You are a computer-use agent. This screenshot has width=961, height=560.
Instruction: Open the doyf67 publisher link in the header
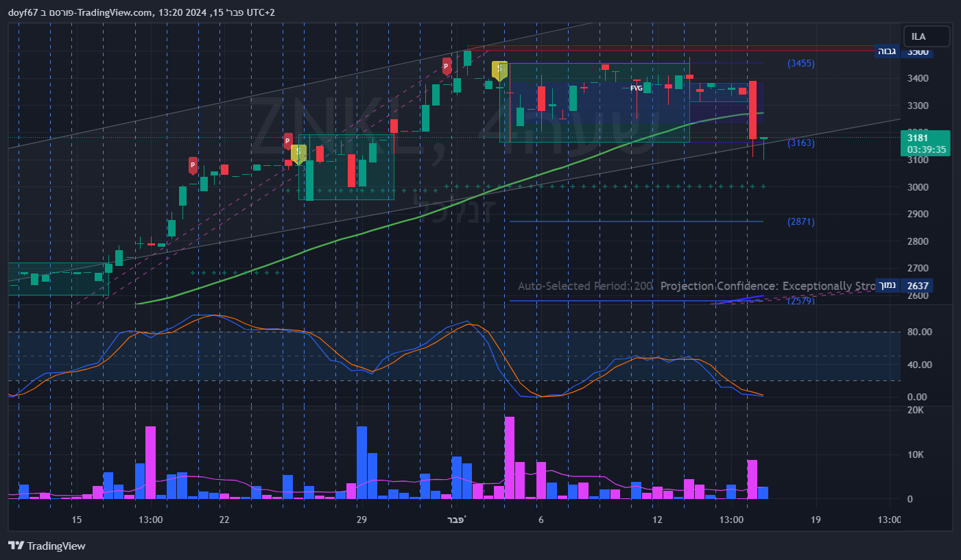23,12
